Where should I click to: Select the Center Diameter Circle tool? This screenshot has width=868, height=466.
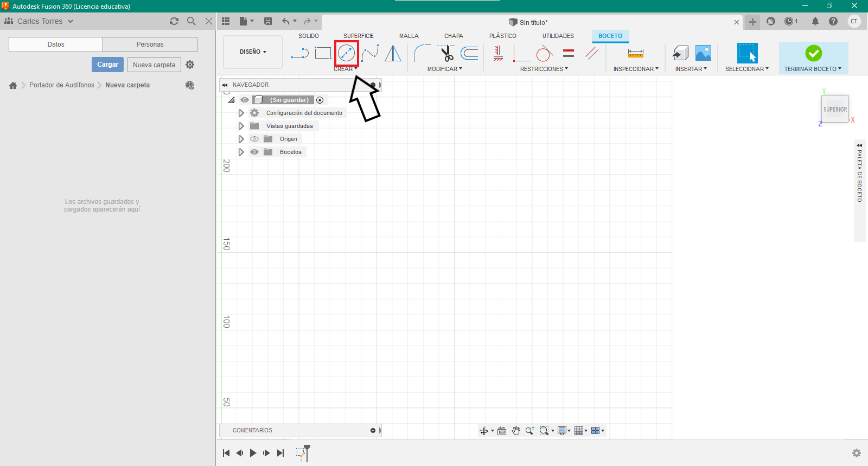pos(346,53)
